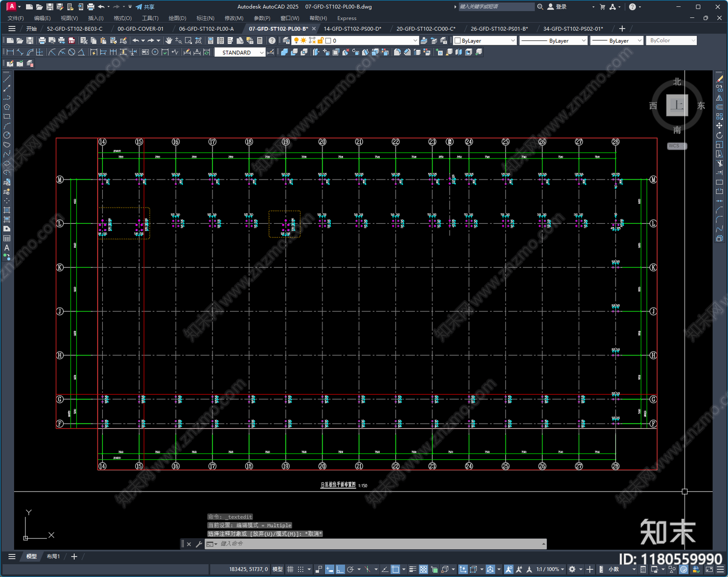Toggle Dynamic Input in status bar
Image resolution: width=728 pixels, height=577 pixels.
(329, 569)
